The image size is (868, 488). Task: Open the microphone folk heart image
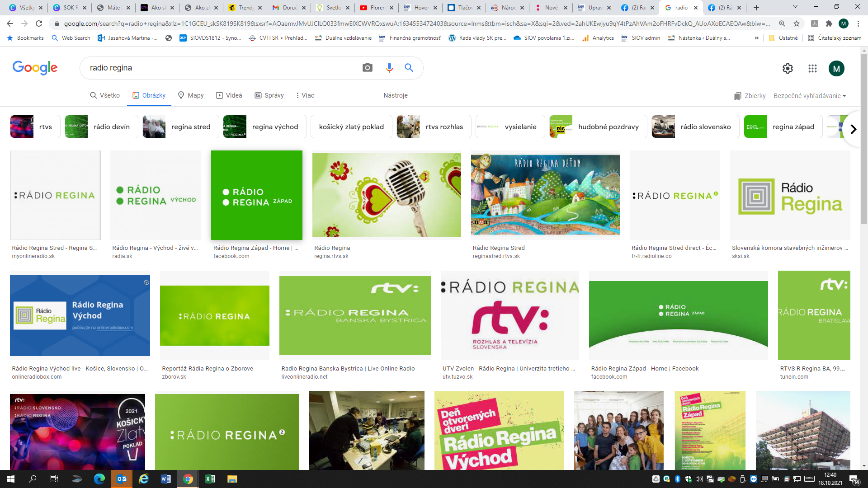click(387, 195)
